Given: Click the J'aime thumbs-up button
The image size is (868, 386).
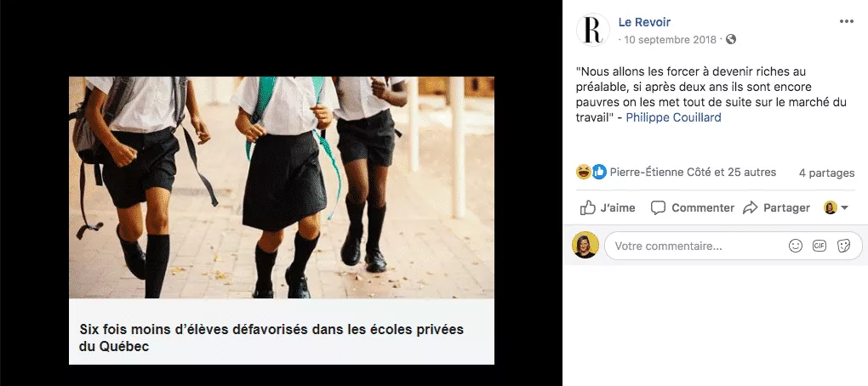Looking at the screenshot, I should [608, 208].
